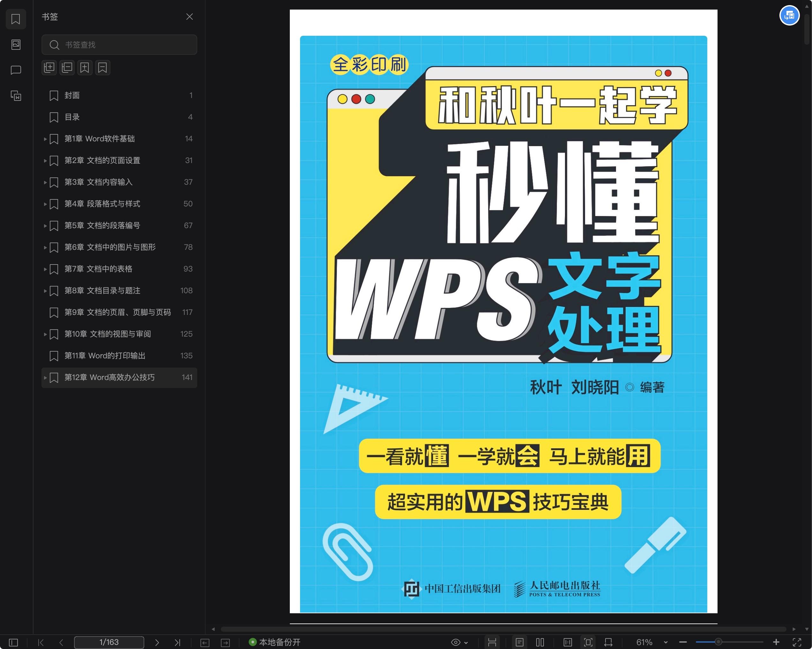Select the 第1章 Word软件基础 bookmark
This screenshot has width=812, height=649.
coord(119,139)
